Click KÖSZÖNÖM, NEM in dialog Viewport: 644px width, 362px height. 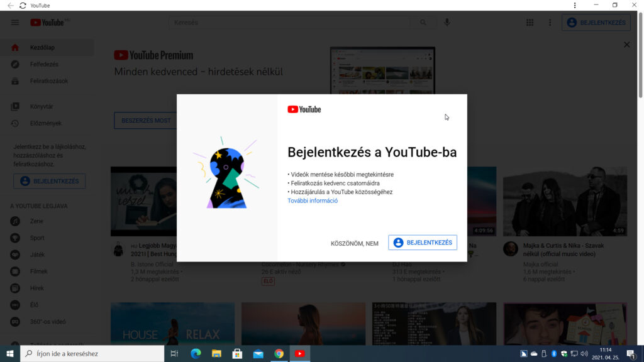point(355,243)
